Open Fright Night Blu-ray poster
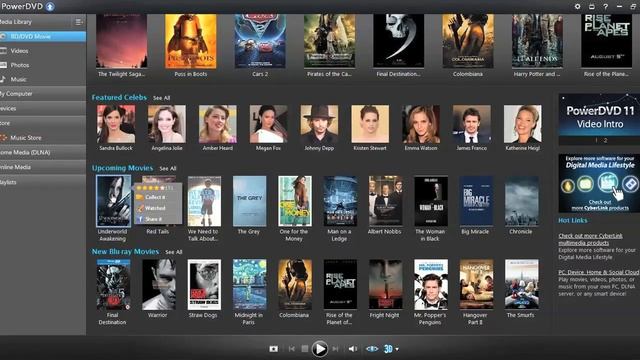This screenshot has height=360, width=640. 385,284
